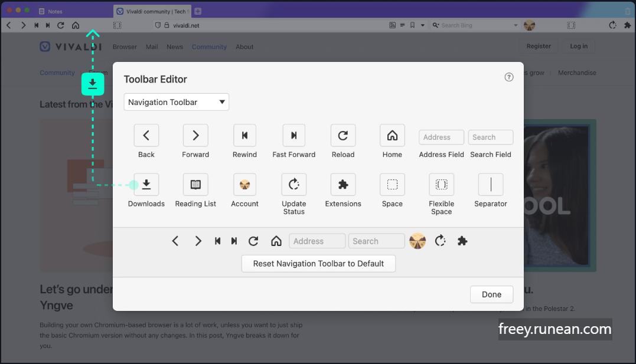Screen dimensions: 636x364
Task: Click Register button on Vivaldi page
Action: [539, 46]
